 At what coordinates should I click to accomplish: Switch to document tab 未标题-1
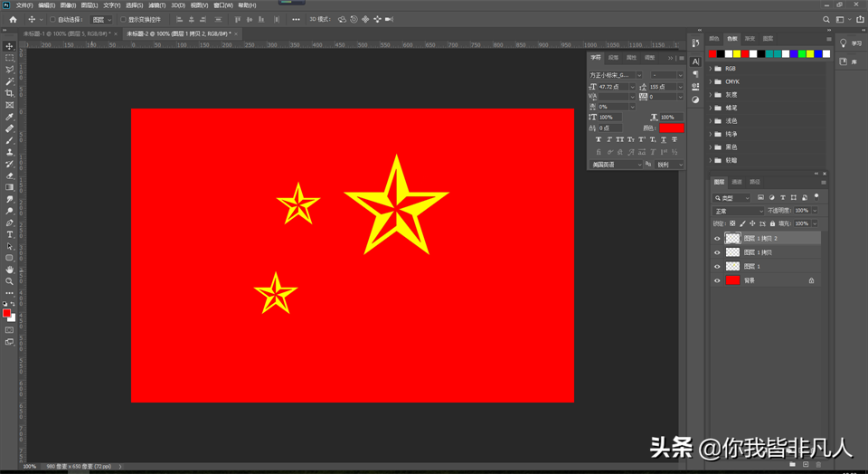coord(66,33)
